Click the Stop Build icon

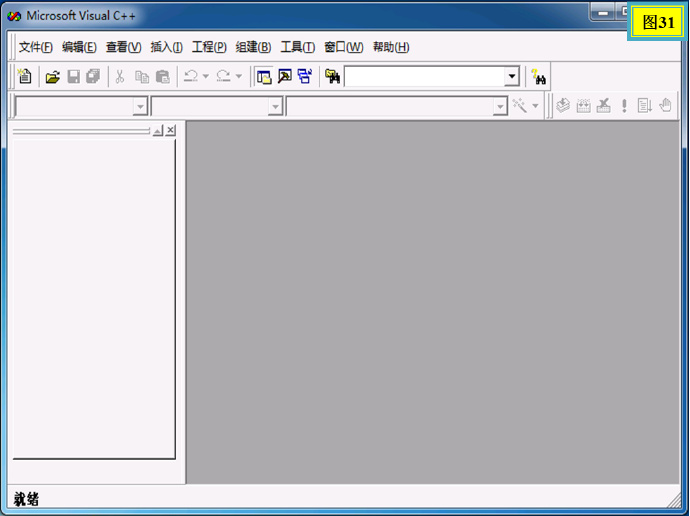click(x=604, y=106)
